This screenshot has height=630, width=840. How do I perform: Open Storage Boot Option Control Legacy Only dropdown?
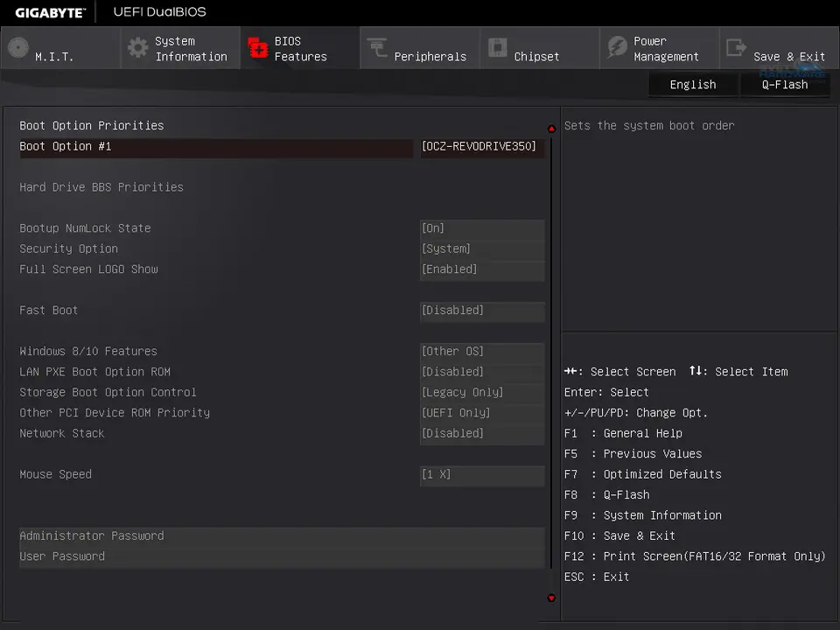click(x=482, y=393)
